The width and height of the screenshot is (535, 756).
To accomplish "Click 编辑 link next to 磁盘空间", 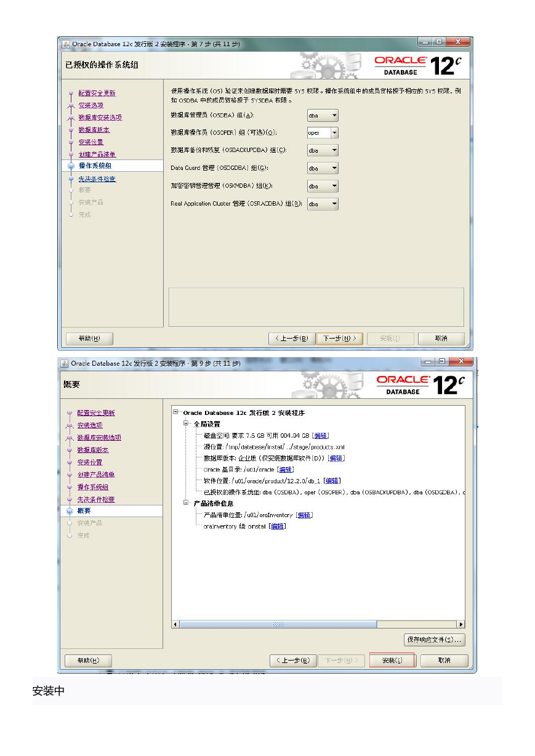I will 321,436.
